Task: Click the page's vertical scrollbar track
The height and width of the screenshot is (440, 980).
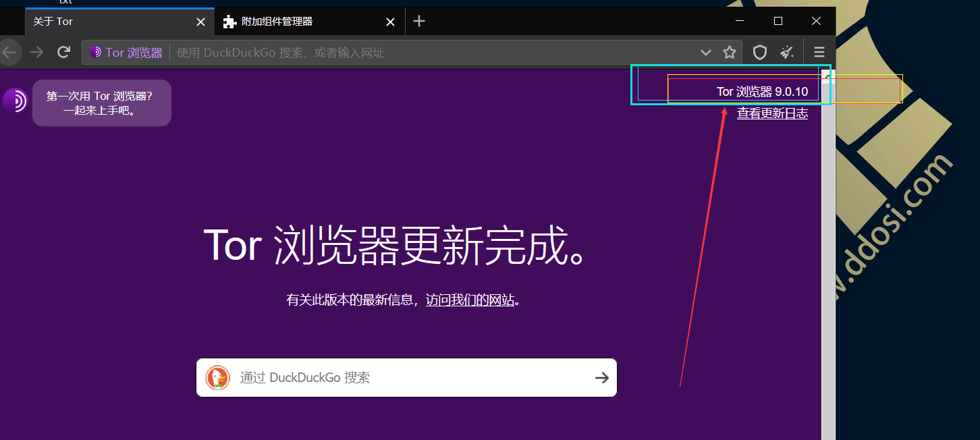Action: pos(828,256)
